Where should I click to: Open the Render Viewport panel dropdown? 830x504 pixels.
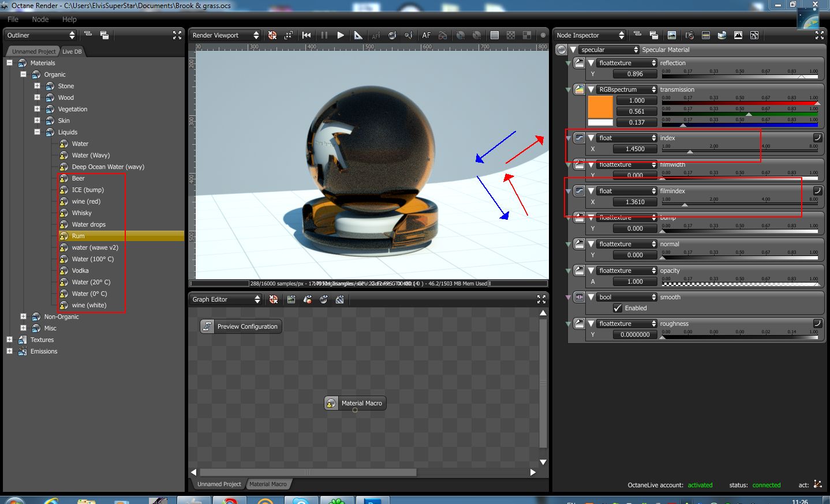[x=226, y=35]
